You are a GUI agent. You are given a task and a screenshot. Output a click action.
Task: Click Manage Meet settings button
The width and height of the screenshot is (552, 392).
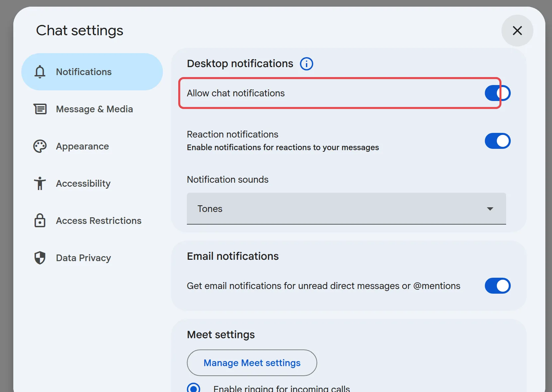tap(252, 363)
